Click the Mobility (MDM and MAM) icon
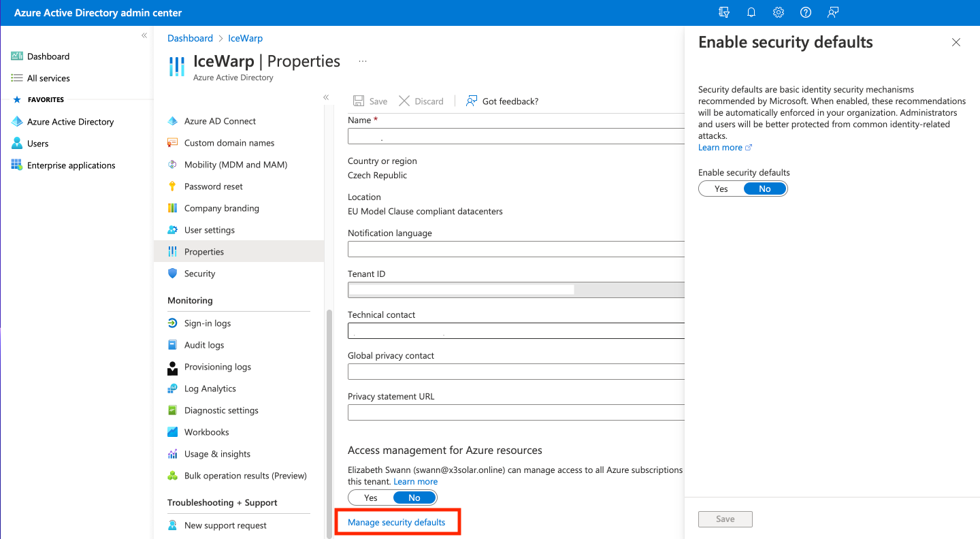 coord(172,165)
